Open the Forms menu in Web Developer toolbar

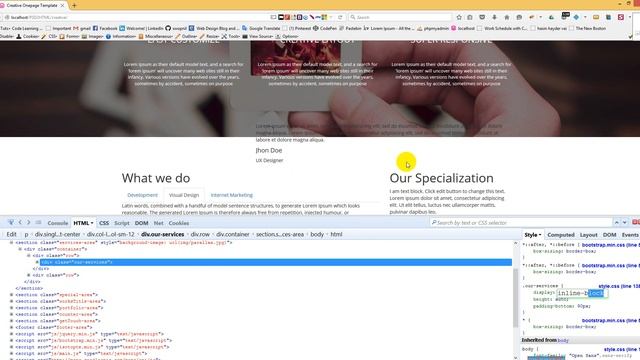coord(70,36)
